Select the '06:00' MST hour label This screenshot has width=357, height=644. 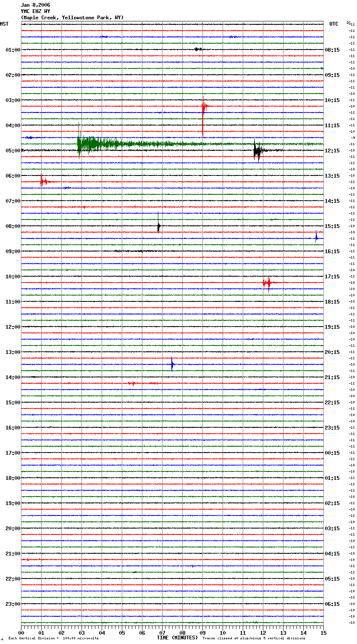tap(13, 176)
